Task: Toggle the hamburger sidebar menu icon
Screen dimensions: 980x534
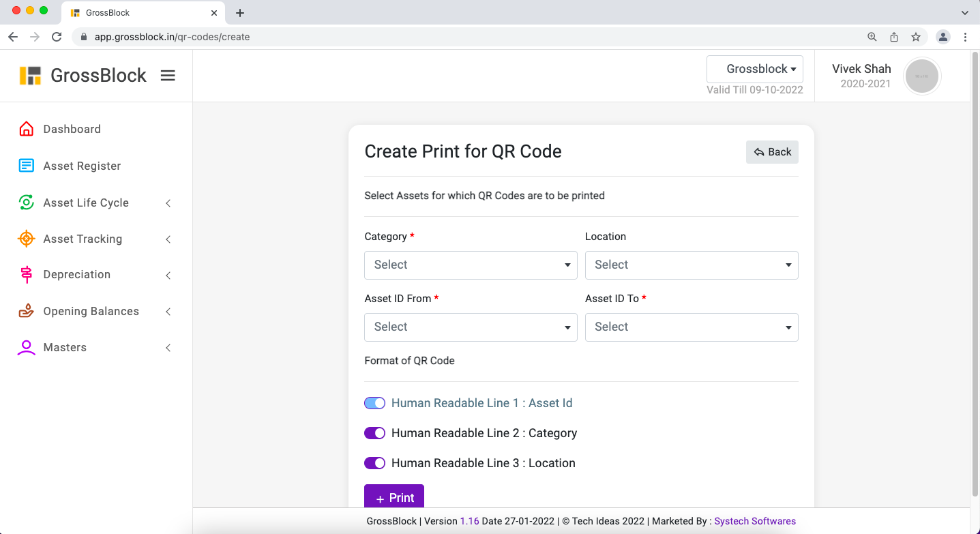Action: 168,76
